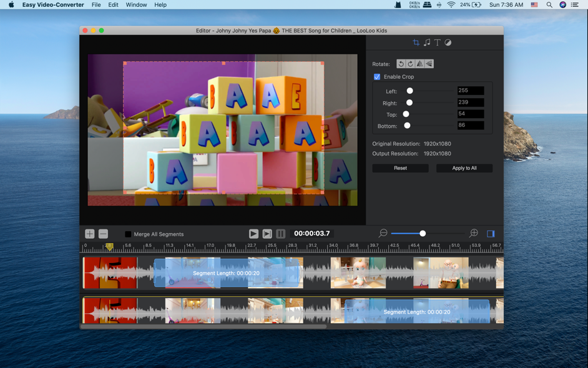This screenshot has height=368, width=588.
Task: Click the Output Resolution 1920x1080 value
Action: [437, 154]
